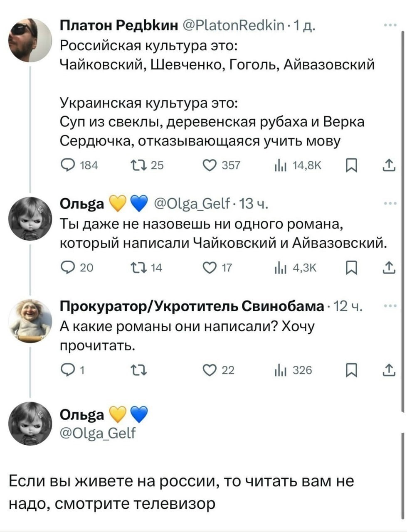Image resolution: width=407 pixels, height=532 pixels.
Task: Open more options on Платон Редькин's tweet
Action: point(390,25)
